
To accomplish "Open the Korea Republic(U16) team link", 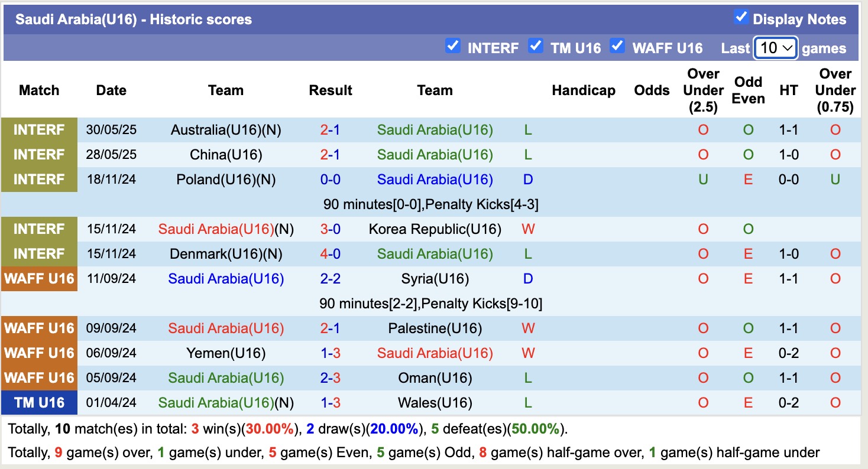I will tap(435, 229).
